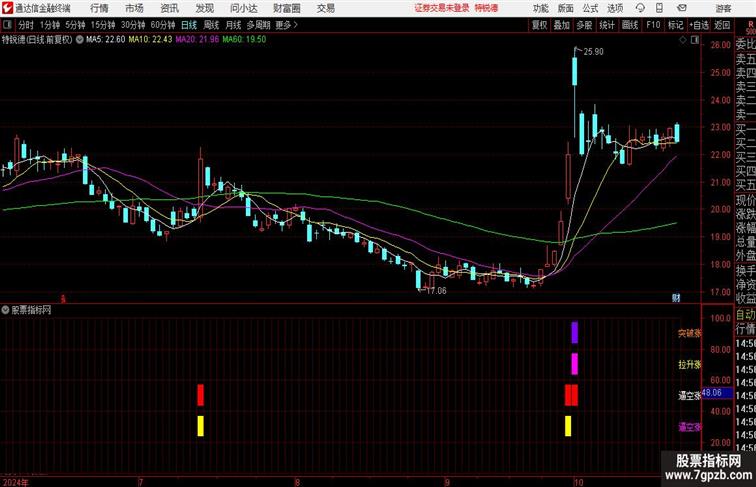Click the 复权 toolbar button
This screenshot has width=756, height=487.
tap(539, 25)
